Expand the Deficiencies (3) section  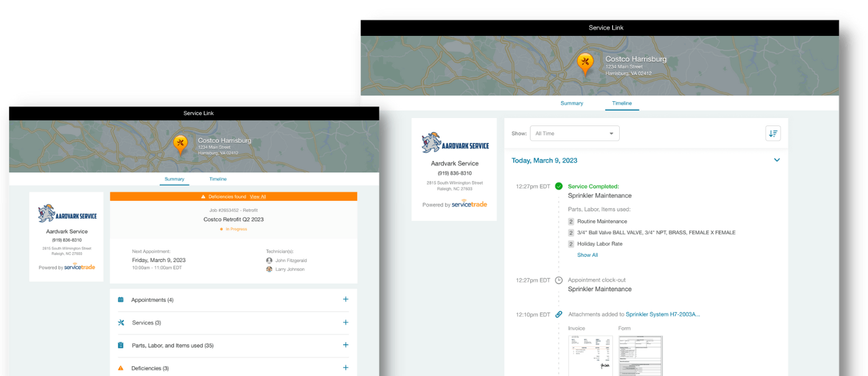(345, 367)
